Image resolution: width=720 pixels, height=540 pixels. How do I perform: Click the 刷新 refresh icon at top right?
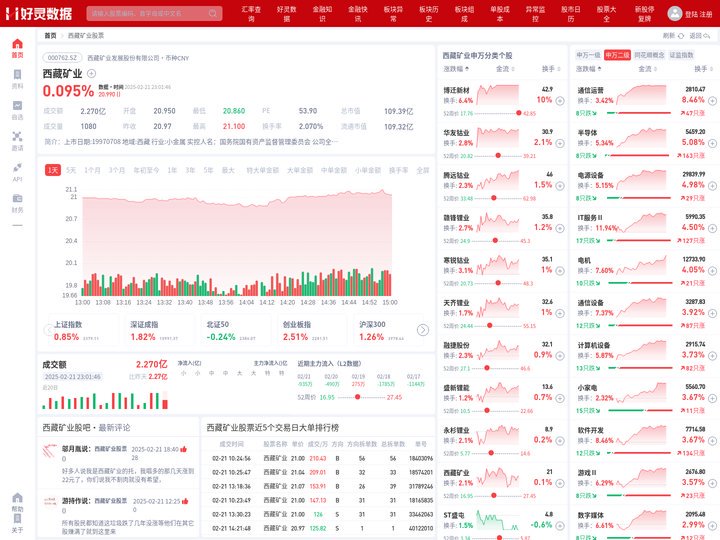click(x=681, y=35)
